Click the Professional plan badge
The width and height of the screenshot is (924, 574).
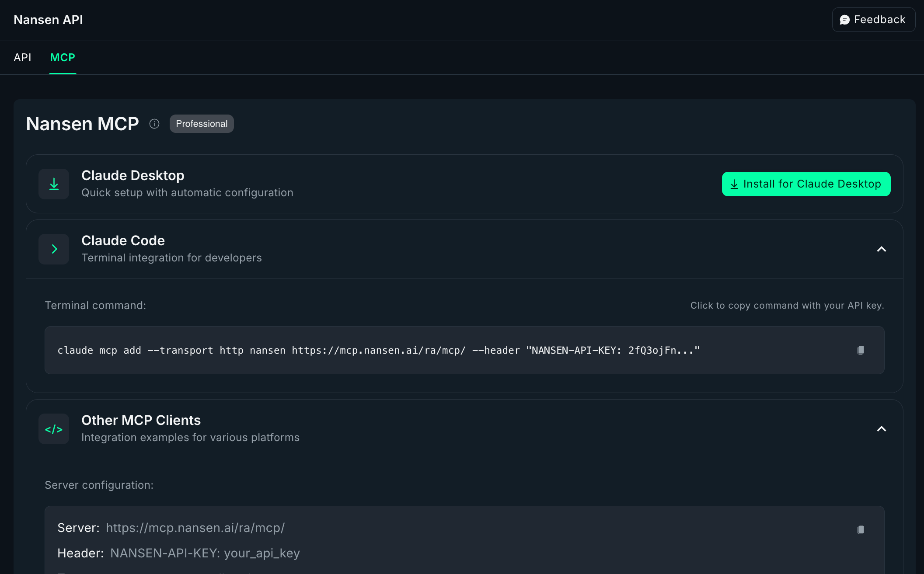click(202, 124)
